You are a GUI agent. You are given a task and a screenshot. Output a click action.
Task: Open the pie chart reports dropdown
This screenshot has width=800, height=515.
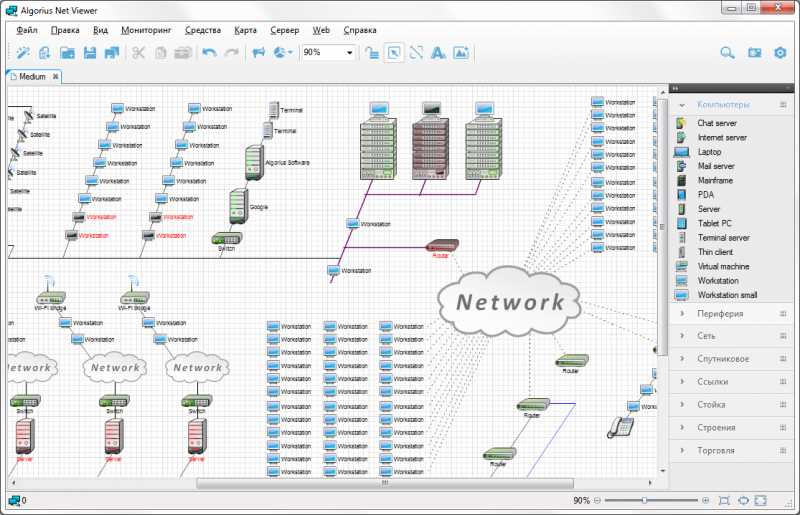pos(283,53)
